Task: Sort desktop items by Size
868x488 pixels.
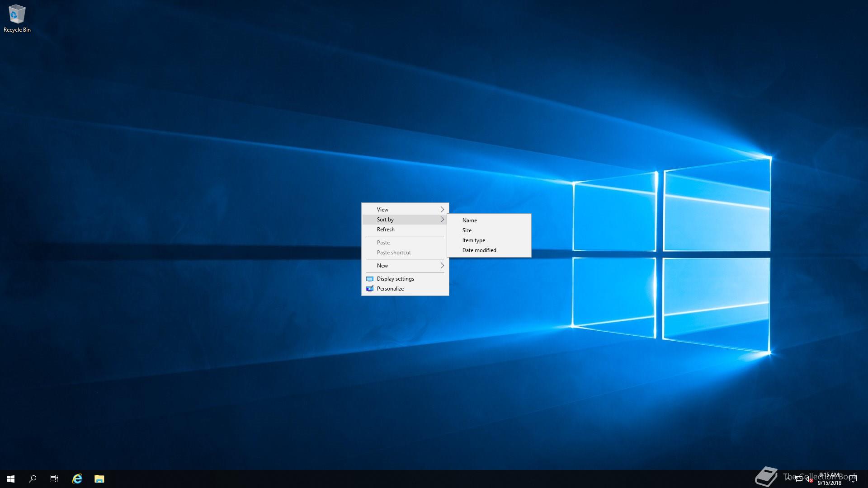Action: 489,230
